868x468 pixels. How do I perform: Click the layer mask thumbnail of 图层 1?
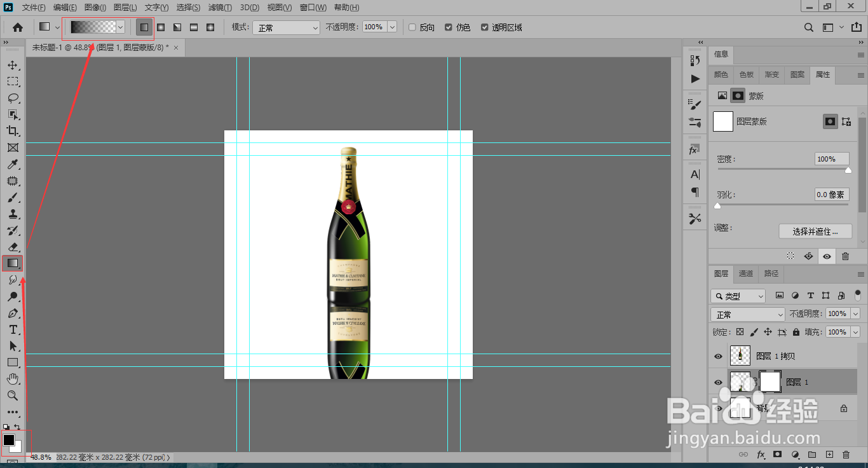pyautogui.click(x=770, y=382)
